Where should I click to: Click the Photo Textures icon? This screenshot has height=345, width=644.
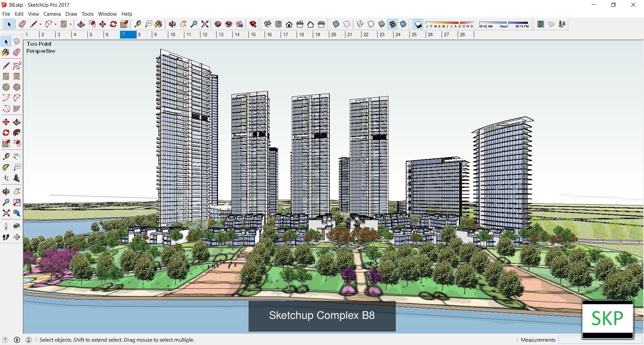tap(562, 24)
